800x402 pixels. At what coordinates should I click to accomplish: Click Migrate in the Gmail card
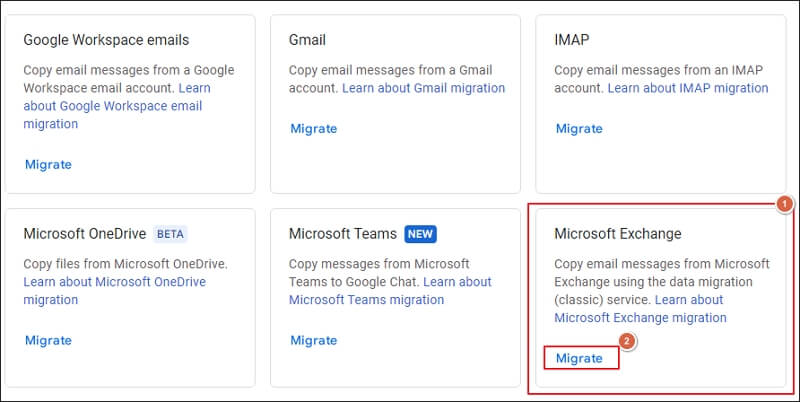[314, 129]
